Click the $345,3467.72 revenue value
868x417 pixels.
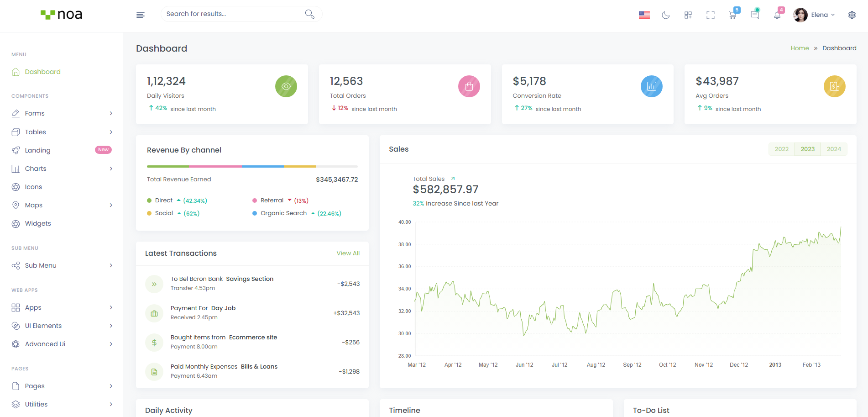pos(337,179)
